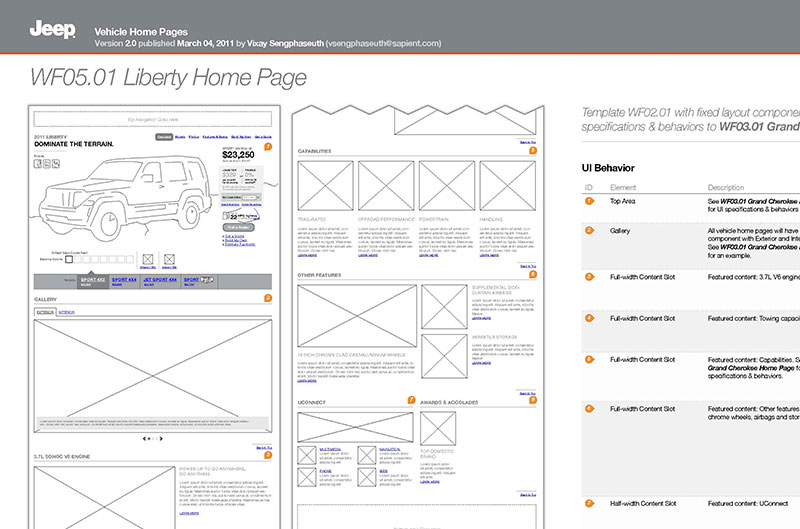Click the selected Discover pill in vehicle navigation

click(164, 137)
